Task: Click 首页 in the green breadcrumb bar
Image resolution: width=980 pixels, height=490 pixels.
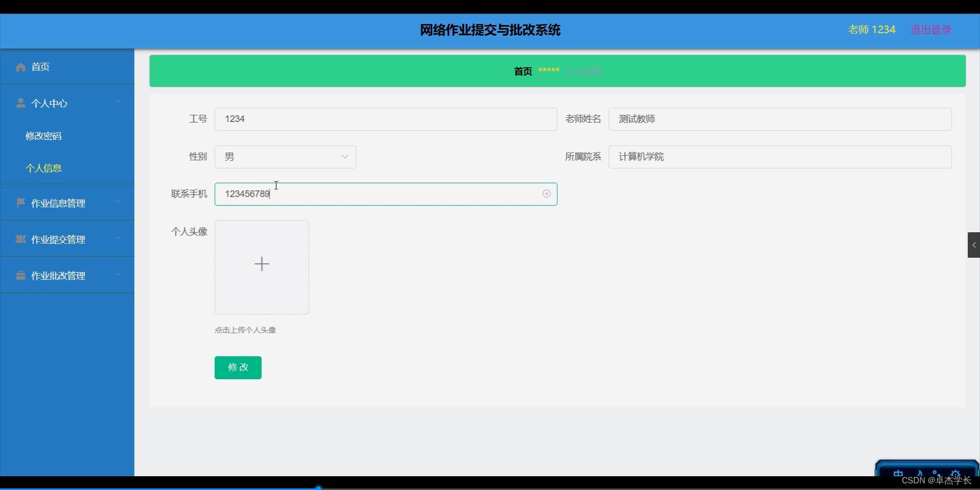Action: [x=523, y=71]
